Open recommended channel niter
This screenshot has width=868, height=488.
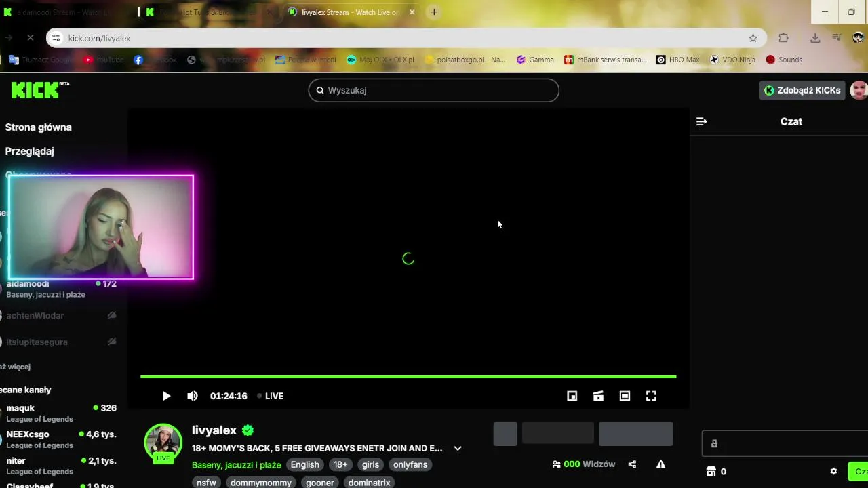[x=60, y=466]
